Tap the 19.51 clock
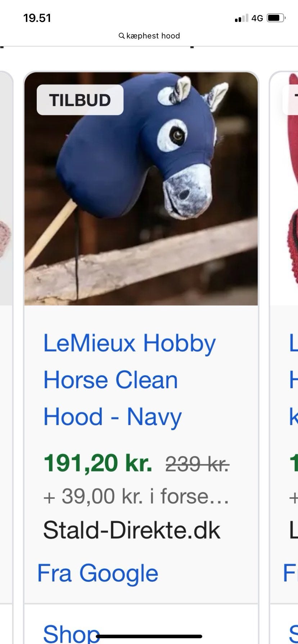 37,18
